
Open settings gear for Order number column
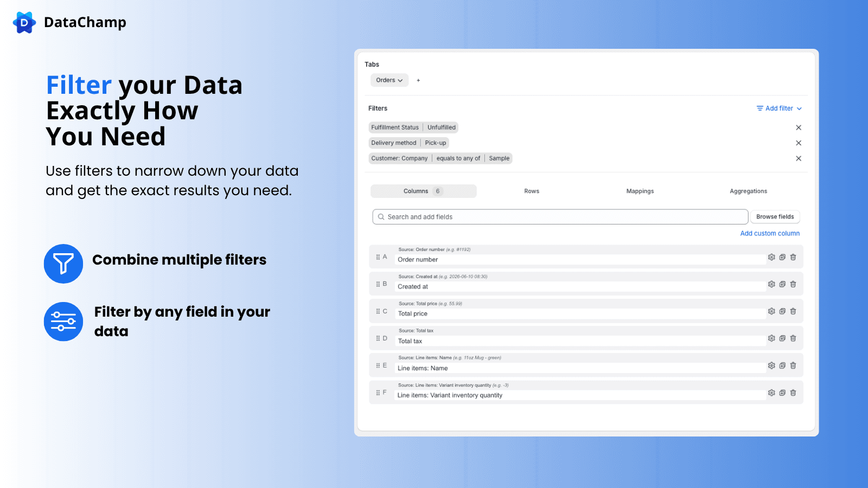pos(771,257)
